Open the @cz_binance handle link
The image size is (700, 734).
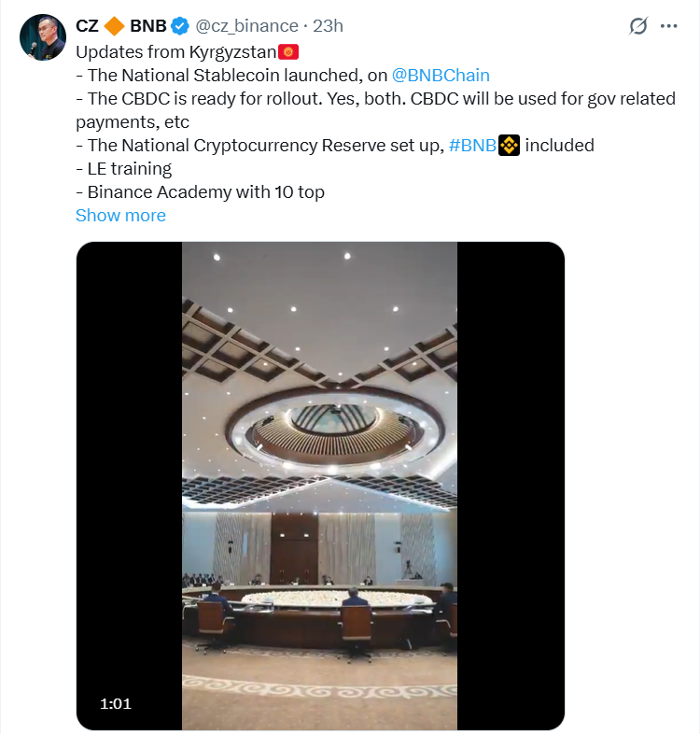(x=246, y=26)
